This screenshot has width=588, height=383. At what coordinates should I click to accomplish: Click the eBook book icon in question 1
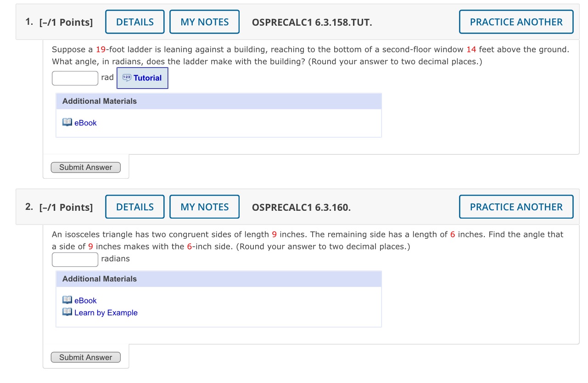(x=67, y=123)
